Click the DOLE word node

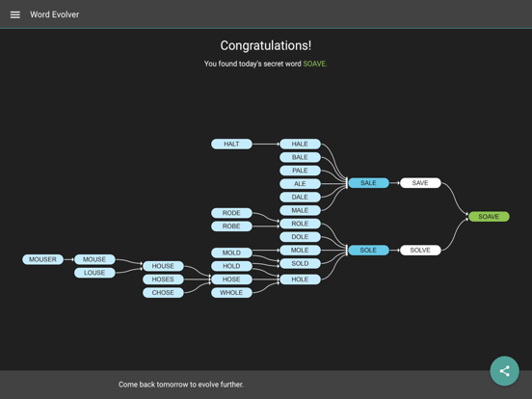click(x=300, y=237)
